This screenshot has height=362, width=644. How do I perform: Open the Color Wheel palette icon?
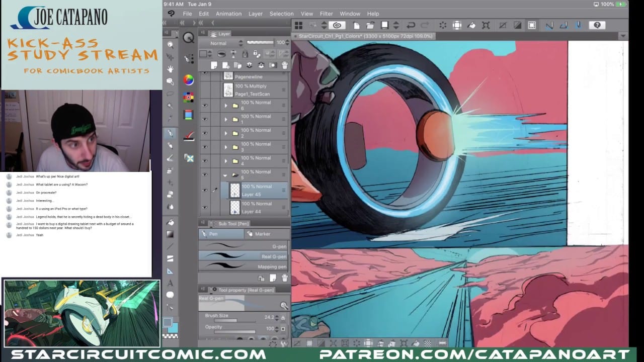[189, 79]
